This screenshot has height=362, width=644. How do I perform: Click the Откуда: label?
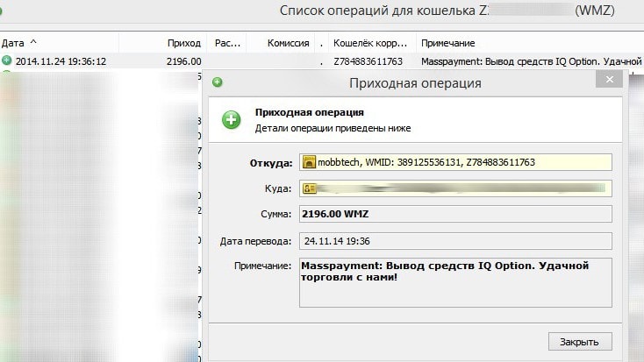point(271,163)
